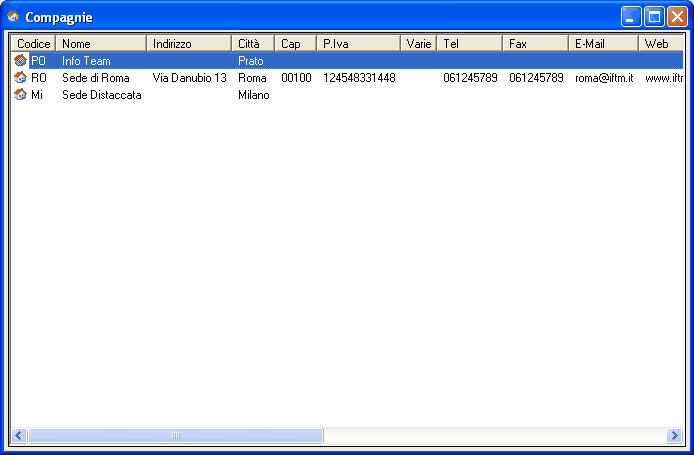Click the Fax column header
Image resolution: width=694 pixels, height=455 pixels.
[x=536, y=43]
